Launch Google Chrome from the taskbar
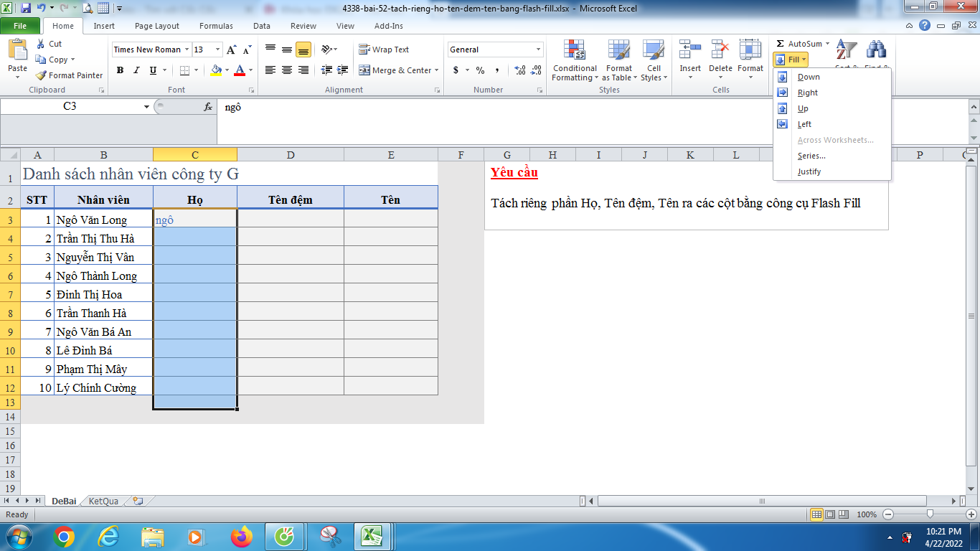This screenshot has height=551, width=980. click(x=64, y=537)
